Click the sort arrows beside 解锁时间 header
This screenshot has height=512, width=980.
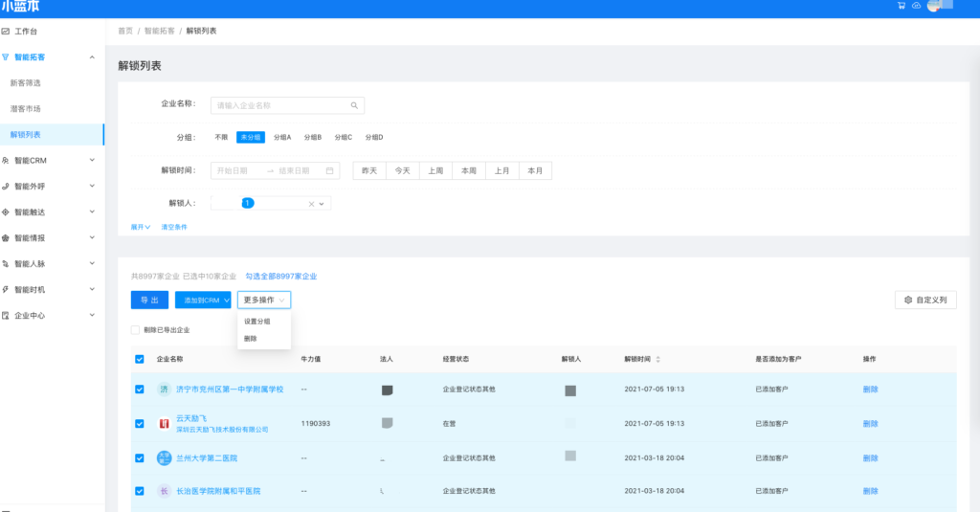[x=657, y=359]
